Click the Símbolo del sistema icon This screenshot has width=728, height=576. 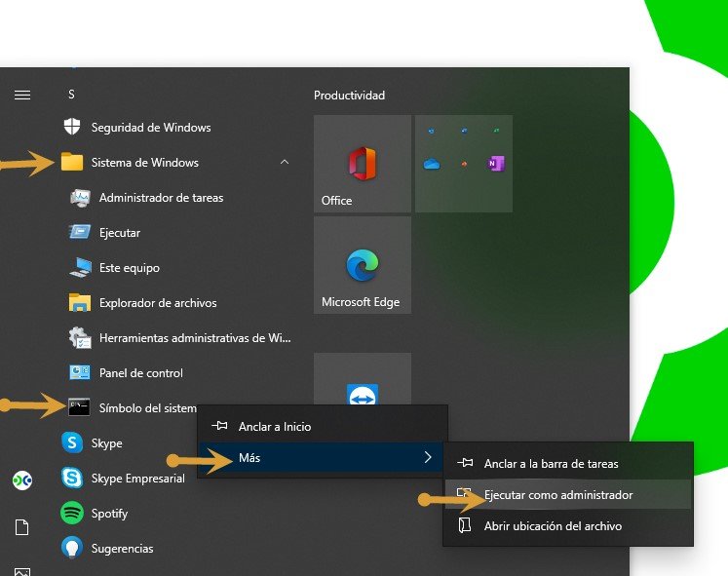click(x=79, y=407)
